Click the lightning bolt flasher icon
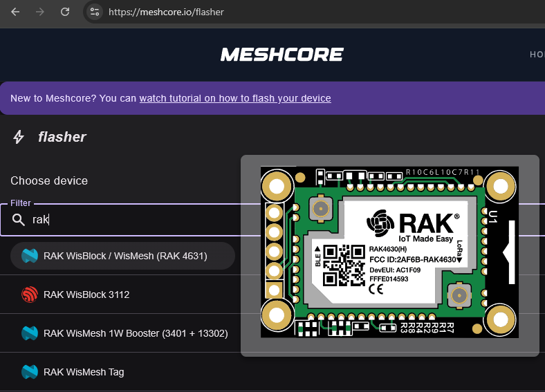 click(19, 137)
